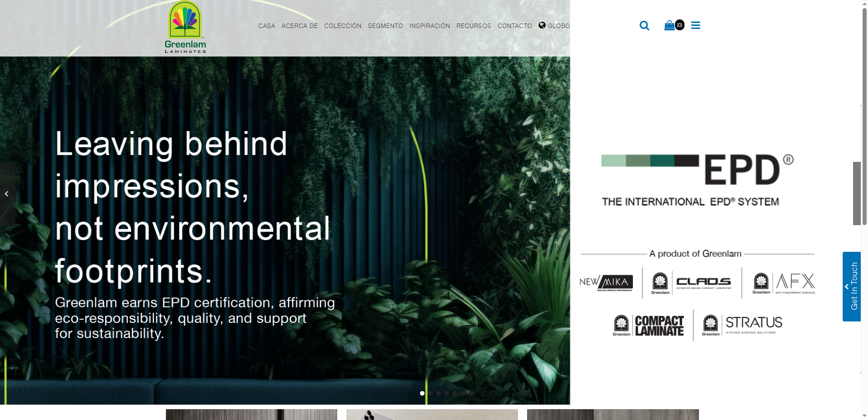Open the hamburger menu icon
The width and height of the screenshot is (868, 420).
(695, 25)
